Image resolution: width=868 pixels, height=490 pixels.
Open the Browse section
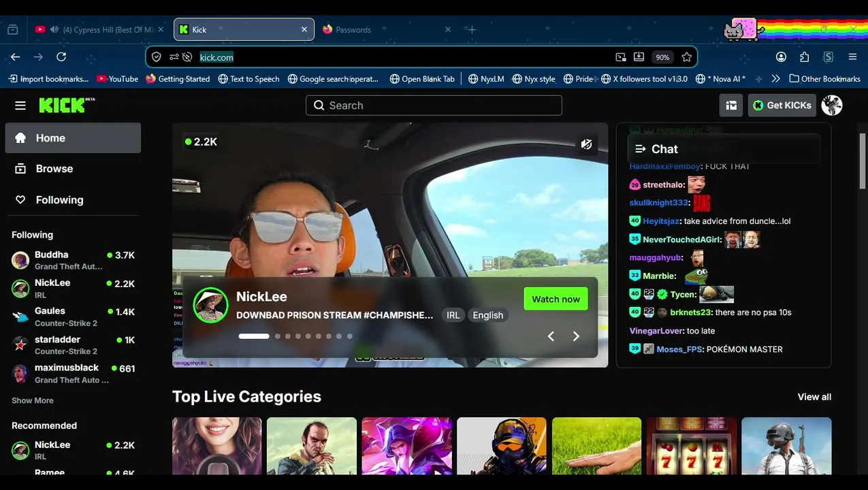tap(73, 169)
